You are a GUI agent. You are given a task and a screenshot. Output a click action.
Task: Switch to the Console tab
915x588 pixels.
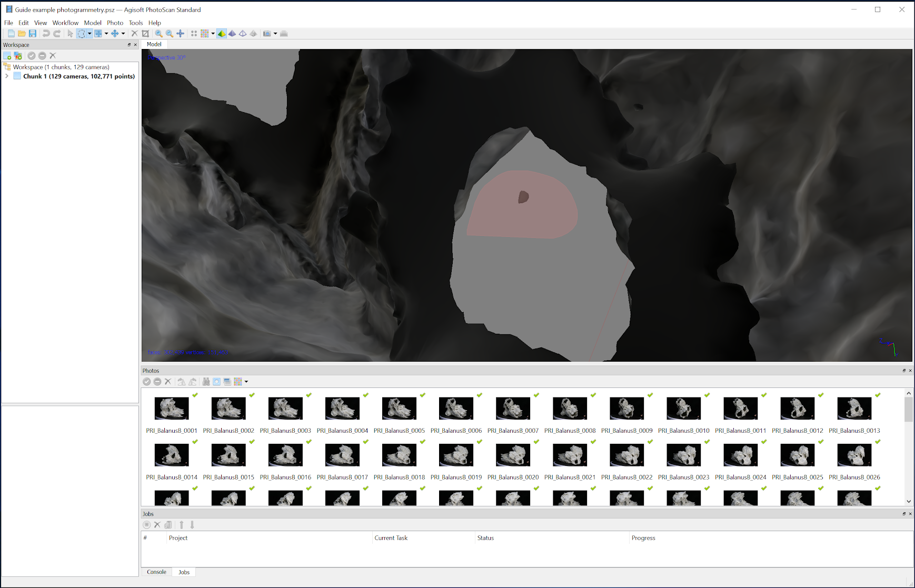pyautogui.click(x=156, y=572)
